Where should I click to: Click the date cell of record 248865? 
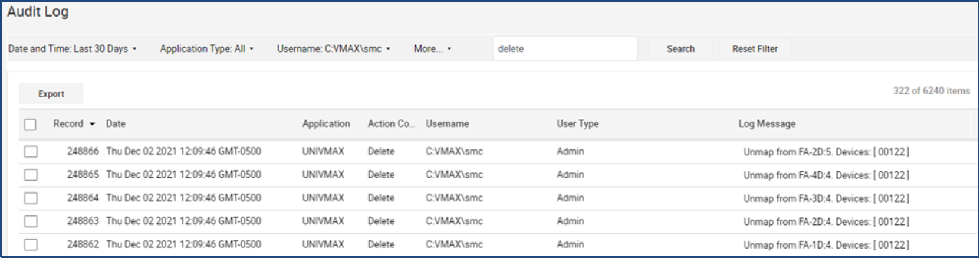pos(183,174)
